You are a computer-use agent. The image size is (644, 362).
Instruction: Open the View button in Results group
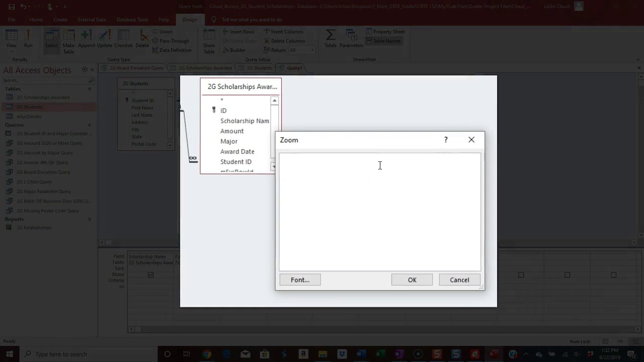click(x=11, y=39)
